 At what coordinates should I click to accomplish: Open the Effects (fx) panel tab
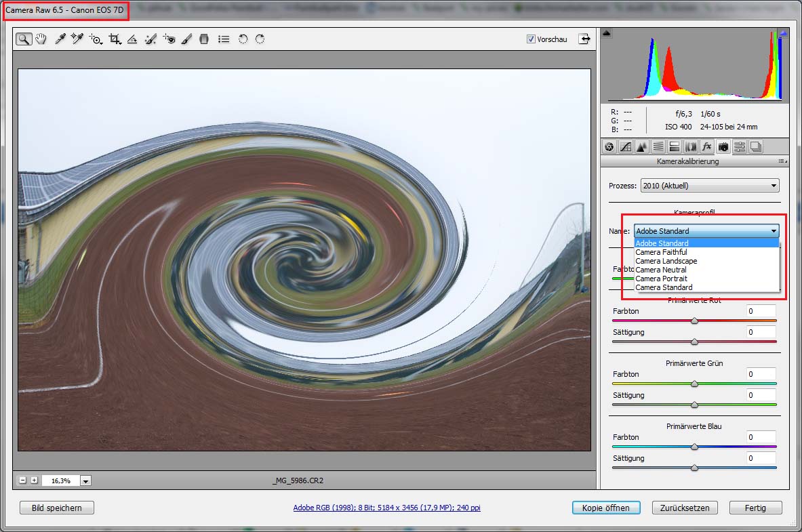706,146
